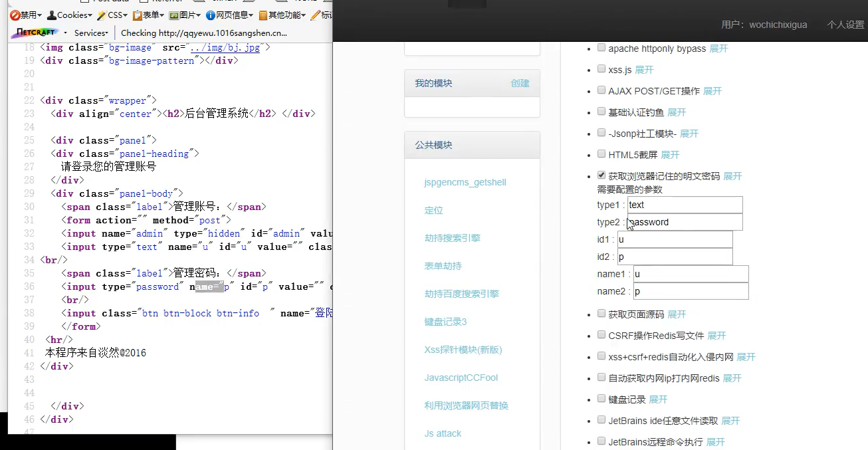Click inside the name1 input field
Viewport: 868px width, 450px height.
(x=690, y=273)
